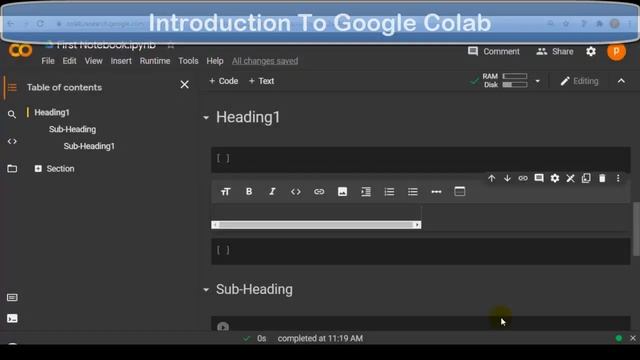Click the notebook vertical scrollbar
This screenshot has width=640, height=360.
636,229
